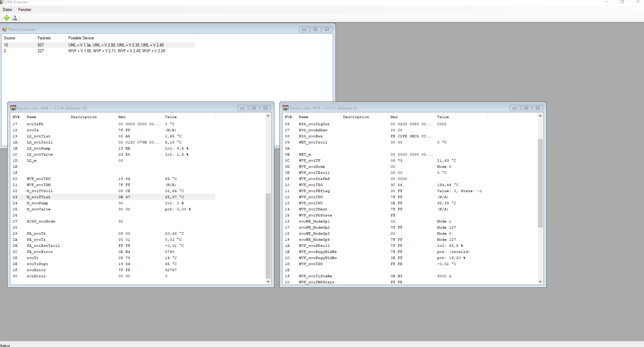Viewport: 644px width, 347px height.
Task: Open the Fenster menu
Action: [x=25, y=9]
